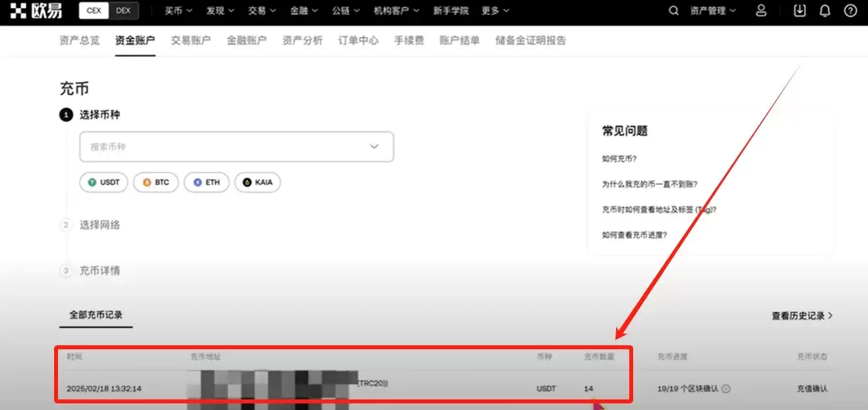868x410 pixels.
Task: Select the ETH quick-pick coin chip
Action: click(x=206, y=182)
